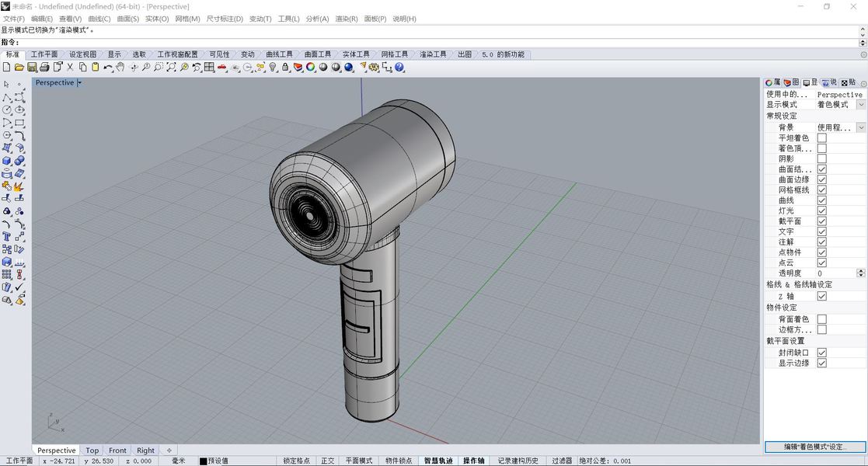The width and height of the screenshot is (868, 466).
Task: Toggle 操作轴 in the status bar
Action: coord(474,461)
